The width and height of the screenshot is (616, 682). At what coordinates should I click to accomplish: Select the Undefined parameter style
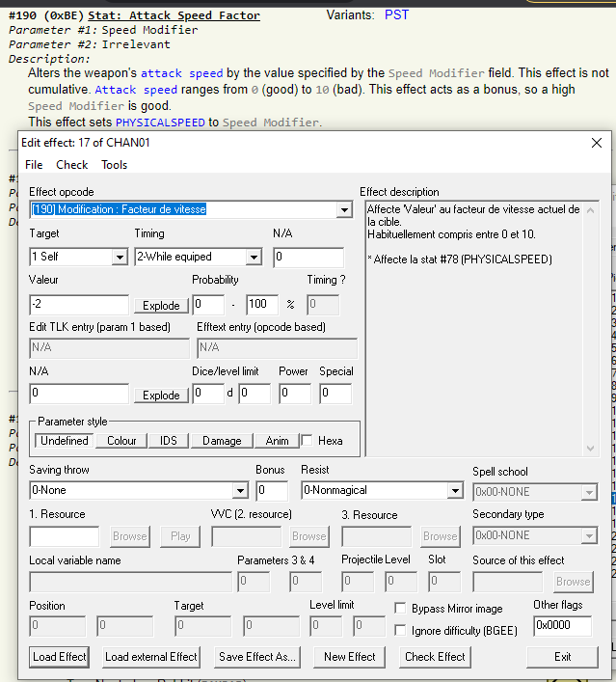tap(64, 441)
